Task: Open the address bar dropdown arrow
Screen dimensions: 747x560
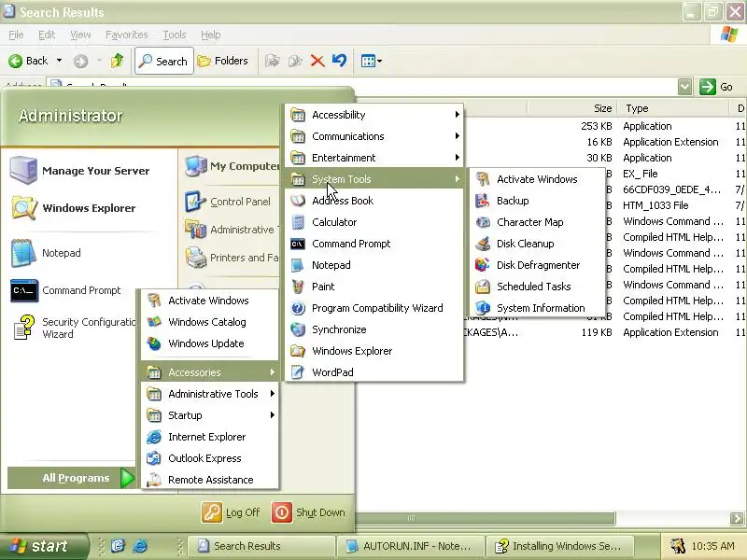Action: coord(684,87)
